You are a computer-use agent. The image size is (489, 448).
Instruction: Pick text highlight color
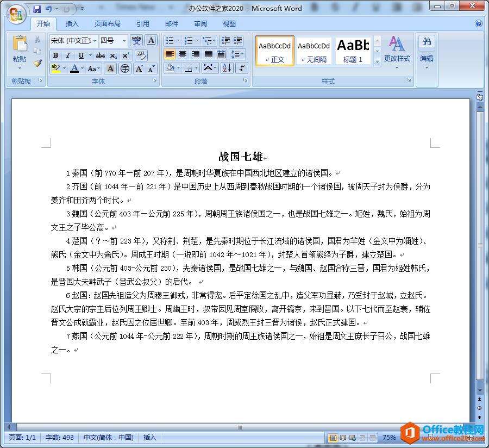pyautogui.click(x=55, y=69)
